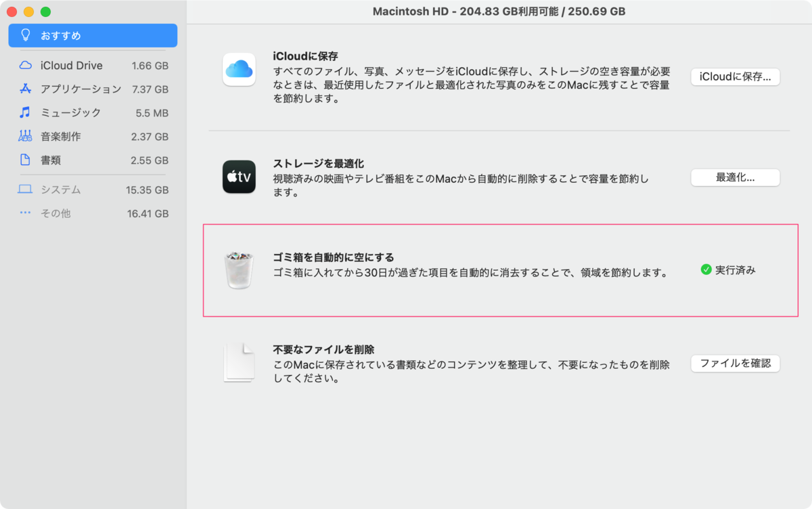Image resolution: width=812 pixels, height=509 pixels.
Task: Click the 実行済み status label
Action: pyautogui.click(x=735, y=269)
